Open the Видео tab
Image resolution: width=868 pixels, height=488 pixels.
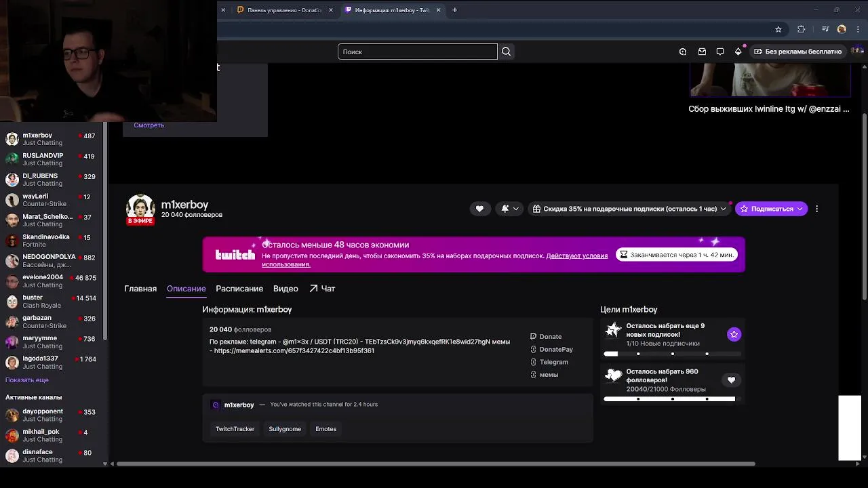pyautogui.click(x=285, y=289)
